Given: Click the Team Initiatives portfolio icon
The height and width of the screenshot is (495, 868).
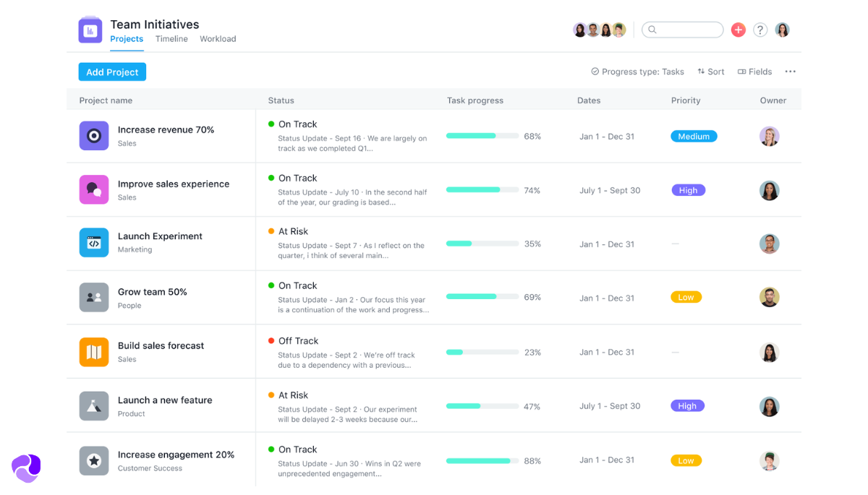Looking at the screenshot, I should click(x=90, y=30).
